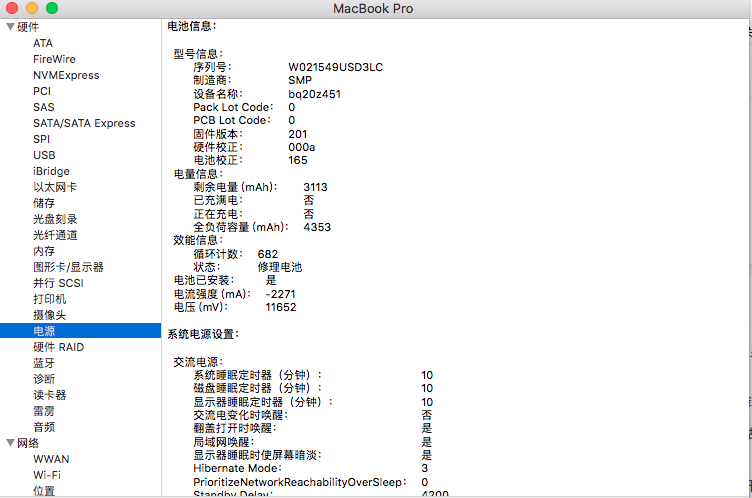Viewport: 752px width, 498px height.
Task: Collapse the 硬件 section triangle
Action: [x=10, y=27]
